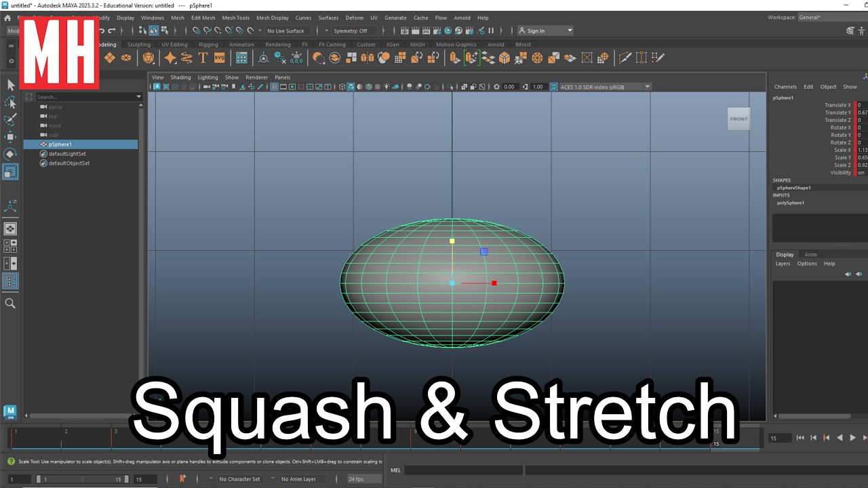The image size is (868, 488).
Task: Open the viewport Shading menu
Action: coord(180,77)
